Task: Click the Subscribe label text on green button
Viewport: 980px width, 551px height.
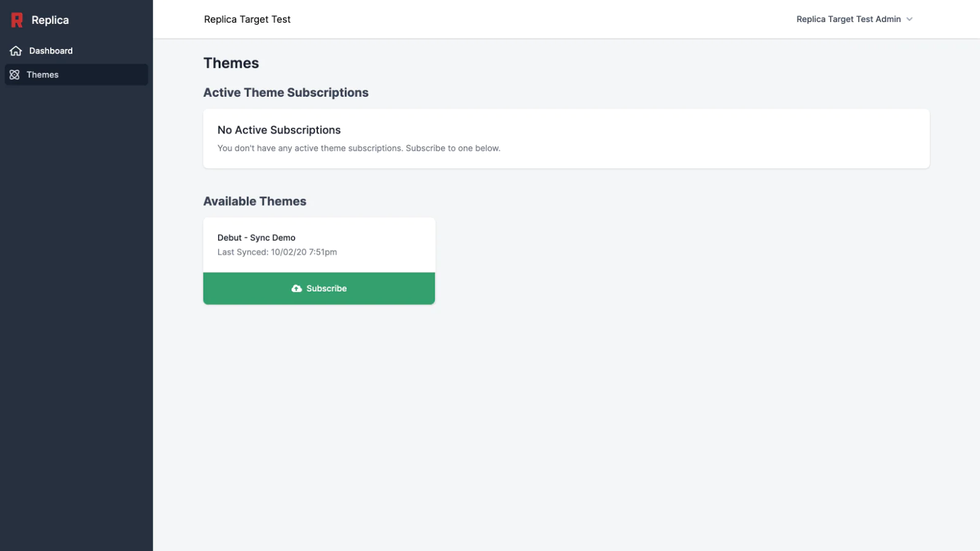Action: 326,288
